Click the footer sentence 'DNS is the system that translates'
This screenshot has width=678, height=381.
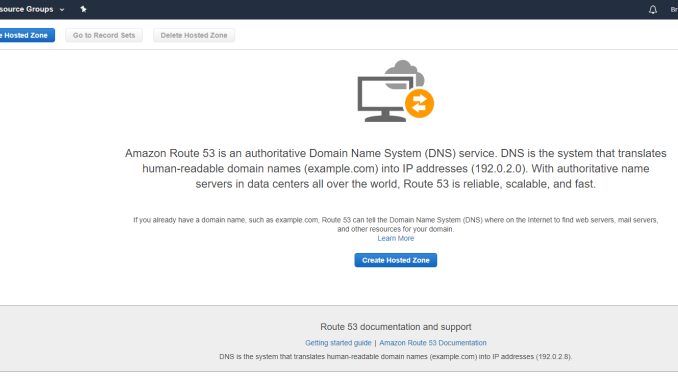pyautogui.click(x=396, y=357)
